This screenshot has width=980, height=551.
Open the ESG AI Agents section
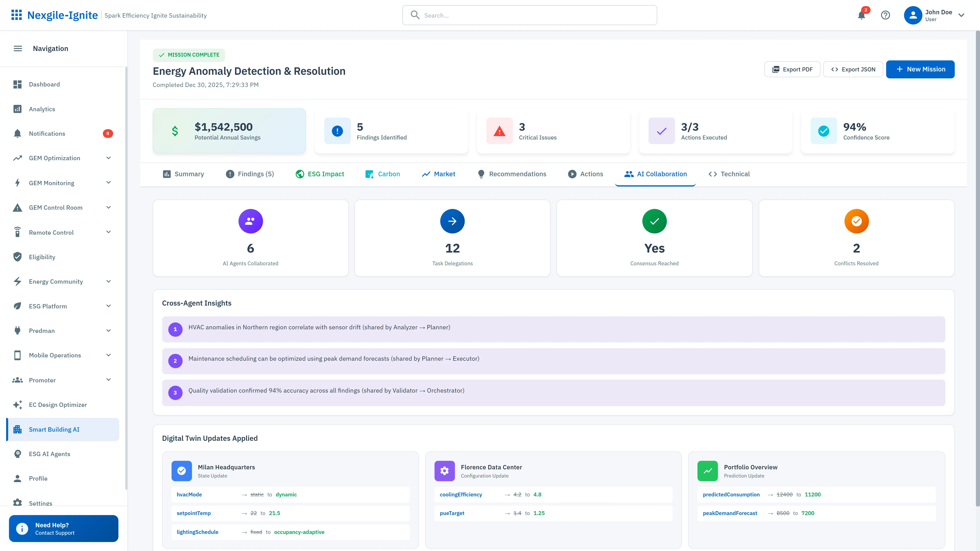click(x=50, y=454)
